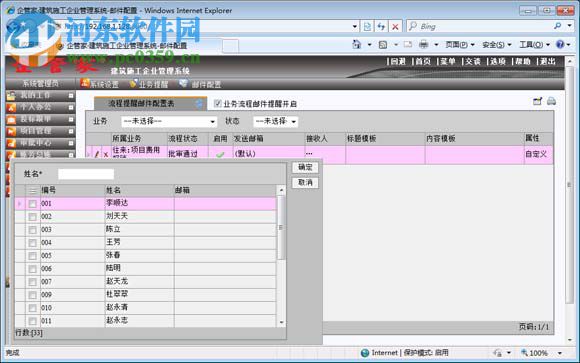The width and height of the screenshot is (580, 363).
Task: Click the Bing search box
Action: point(480,26)
